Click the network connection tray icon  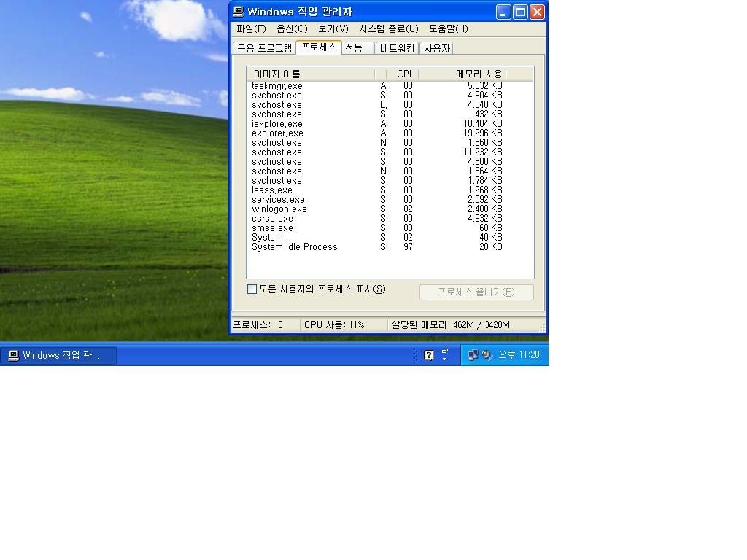[x=473, y=355]
